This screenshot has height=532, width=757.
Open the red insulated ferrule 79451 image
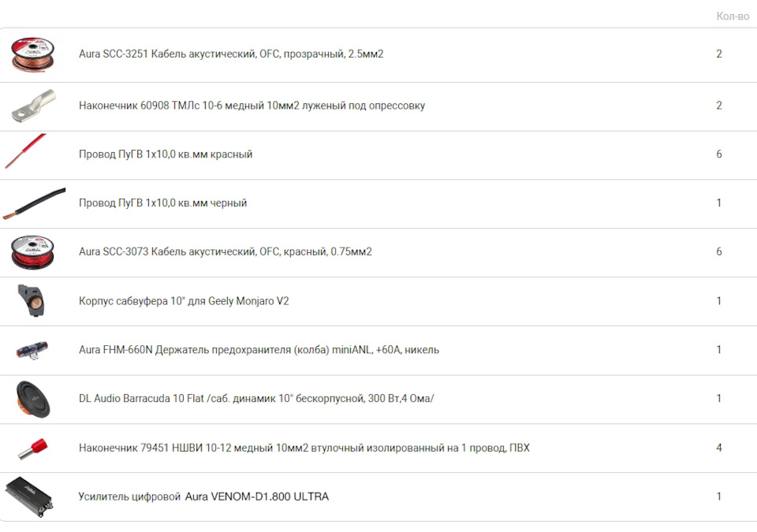[x=33, y=448]
